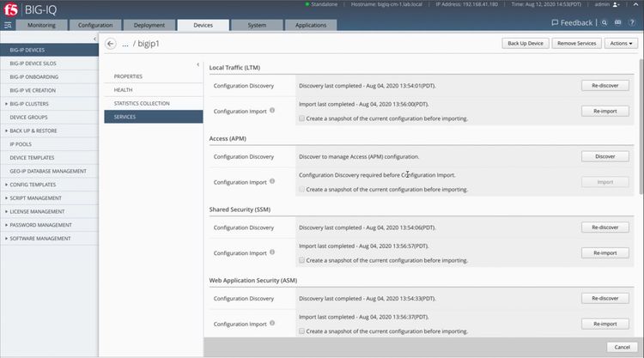Collapse the device properties panel chevron

[198, 64]
